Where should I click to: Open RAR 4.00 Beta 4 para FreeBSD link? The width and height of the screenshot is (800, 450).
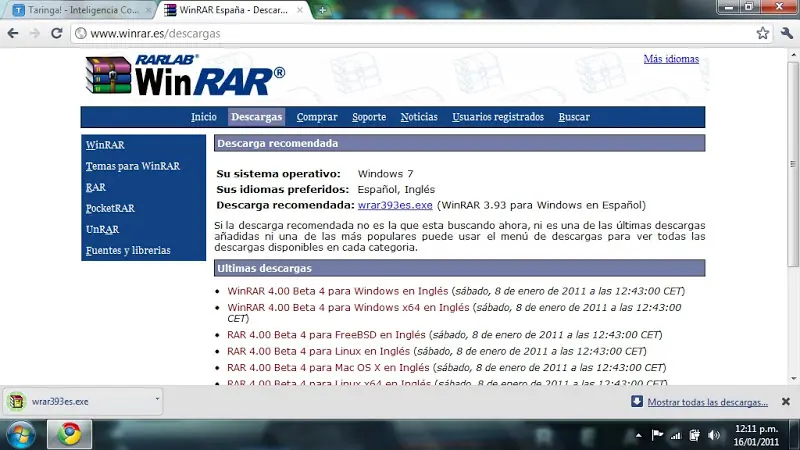[326, 335]
